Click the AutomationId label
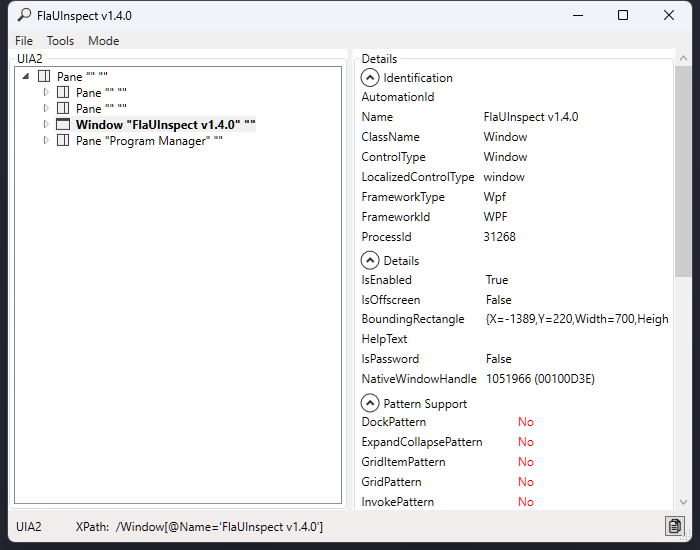This screenshot has width=700, height=550. tap(398, 97)
